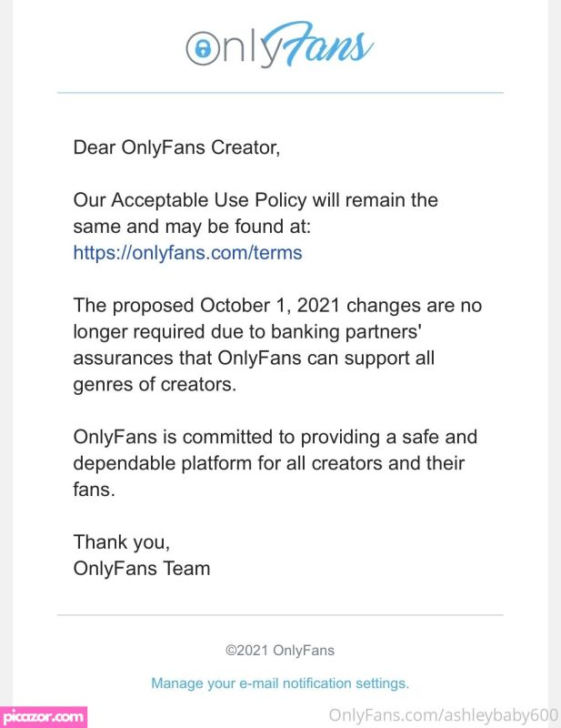561x728 pixels.
Task: Open Manage your e-mail notification settings link
Action: (280, 683)
